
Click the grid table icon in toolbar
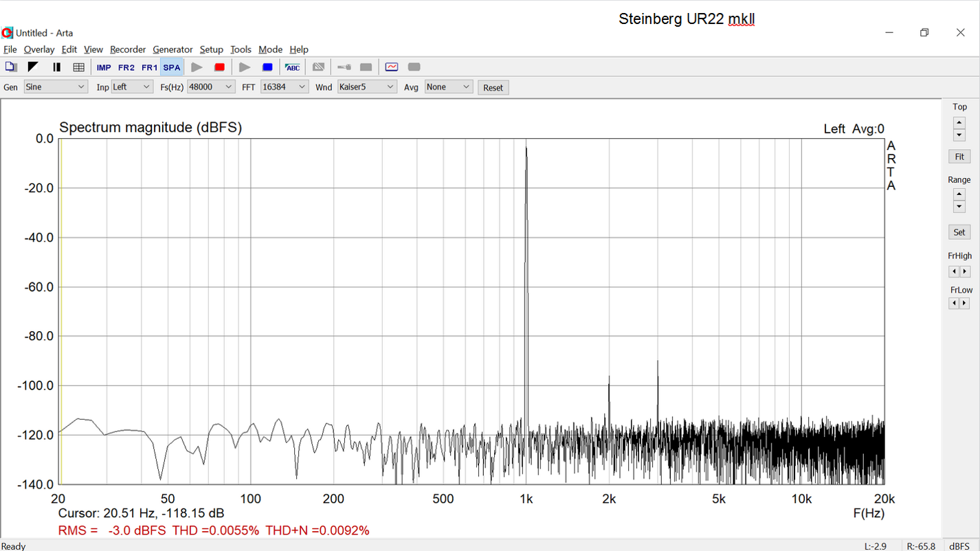78,67
